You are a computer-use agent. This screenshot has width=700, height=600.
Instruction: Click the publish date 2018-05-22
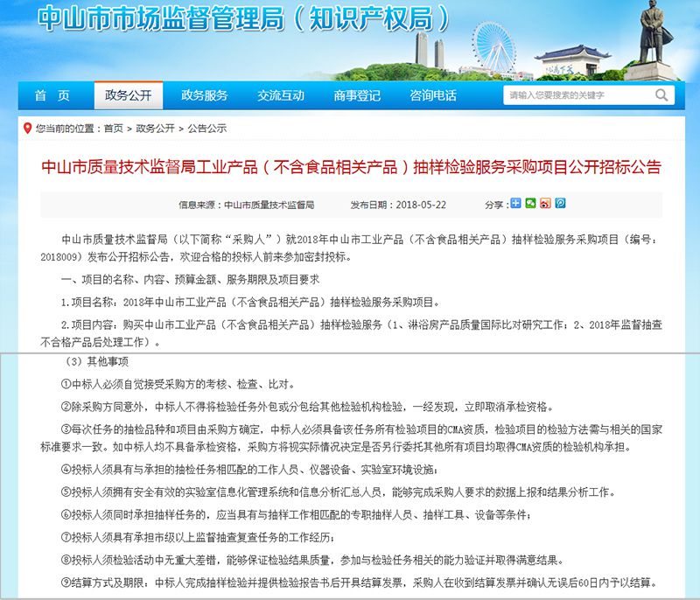point(422,204)
